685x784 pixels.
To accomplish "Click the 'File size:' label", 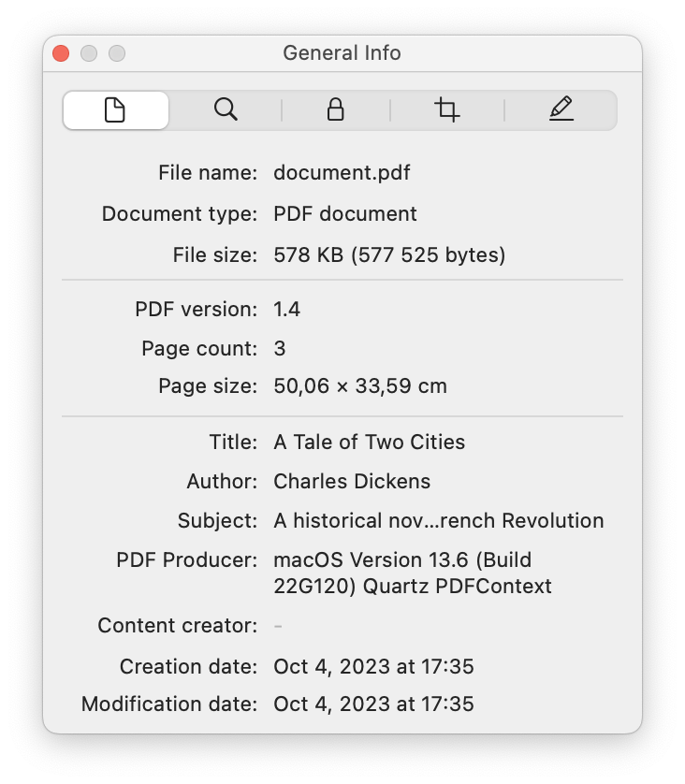I will click(215, 255).
